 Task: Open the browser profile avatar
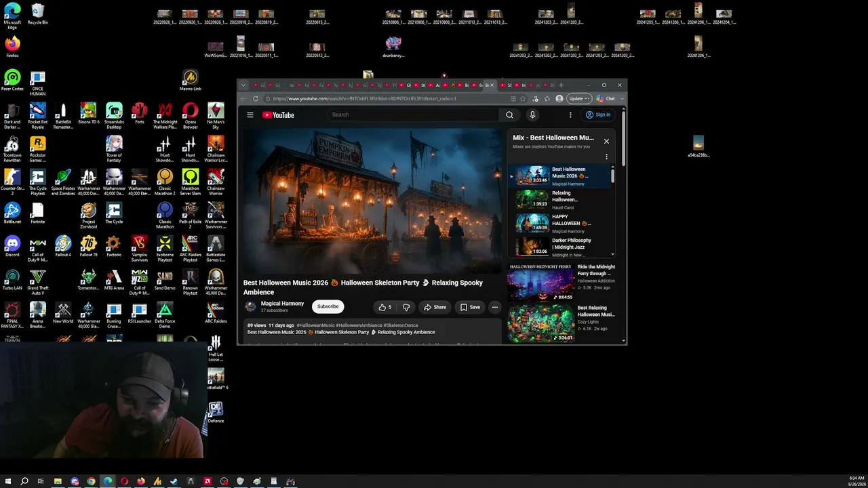pos(559,99)
